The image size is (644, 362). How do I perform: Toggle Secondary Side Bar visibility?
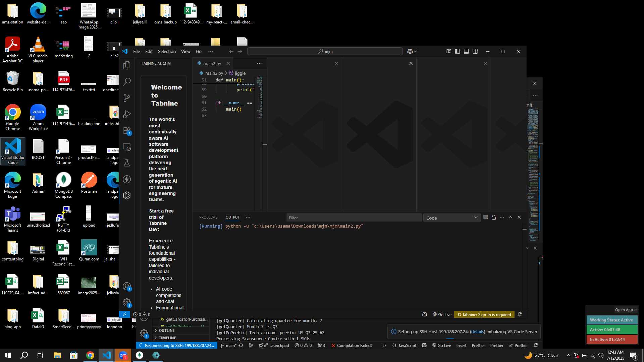click(475, 51)
